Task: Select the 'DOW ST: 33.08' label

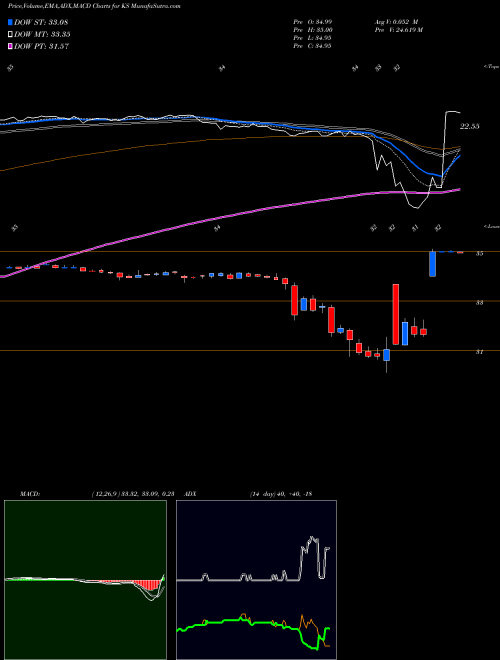Action: pyautogui.click(x=41, y=22)
